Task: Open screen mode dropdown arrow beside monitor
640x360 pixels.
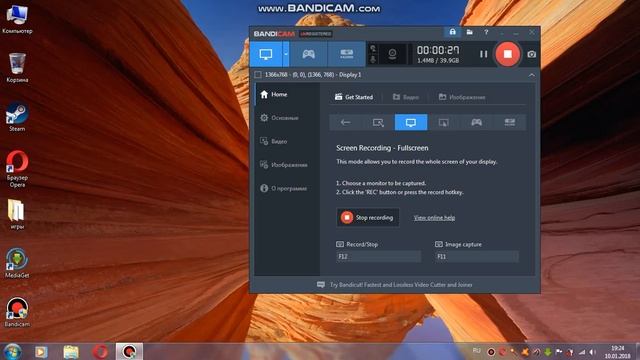Action: (286, 54)
